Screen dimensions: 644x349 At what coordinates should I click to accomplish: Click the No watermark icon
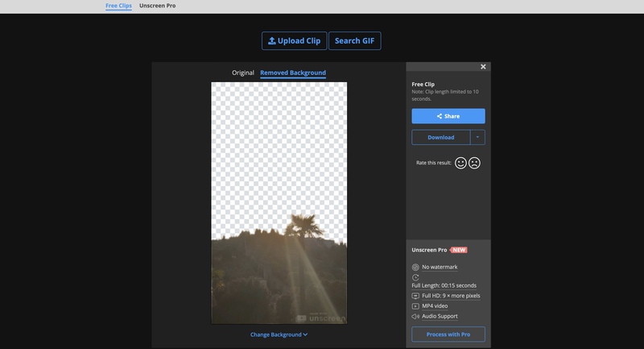415,267
